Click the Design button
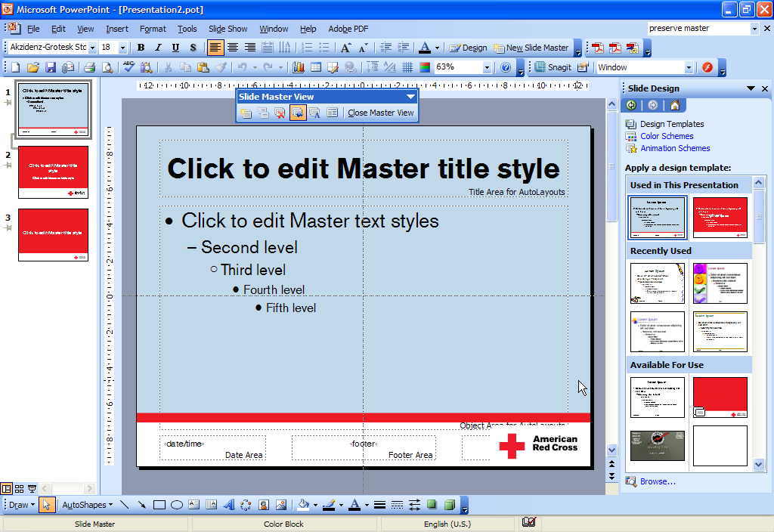 pos(468,48)
